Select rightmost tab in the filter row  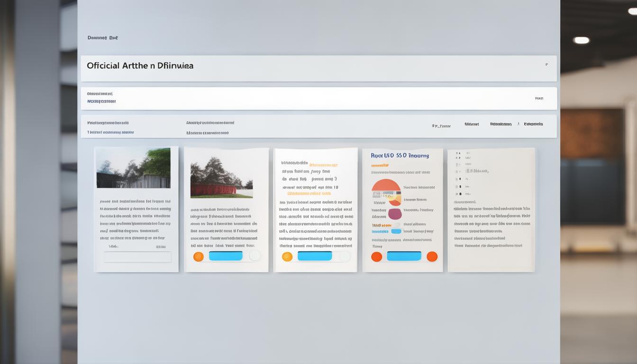pos(533,124)
